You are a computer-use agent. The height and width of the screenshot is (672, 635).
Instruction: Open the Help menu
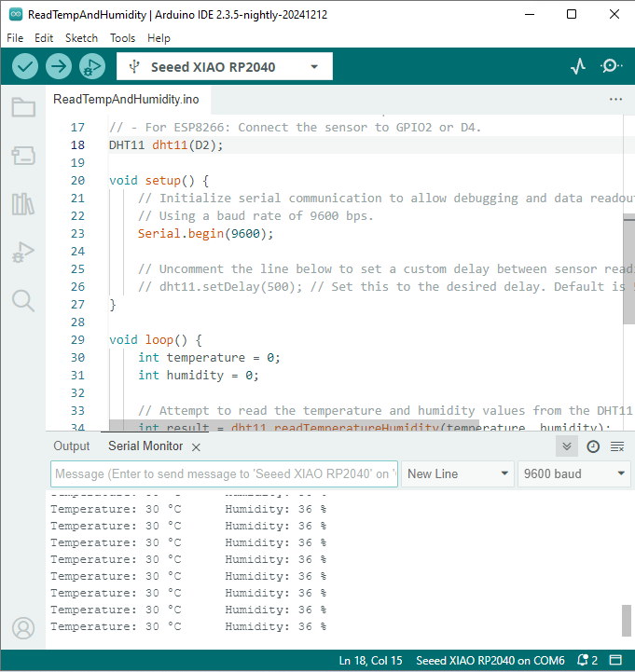(x=159, y=38)
